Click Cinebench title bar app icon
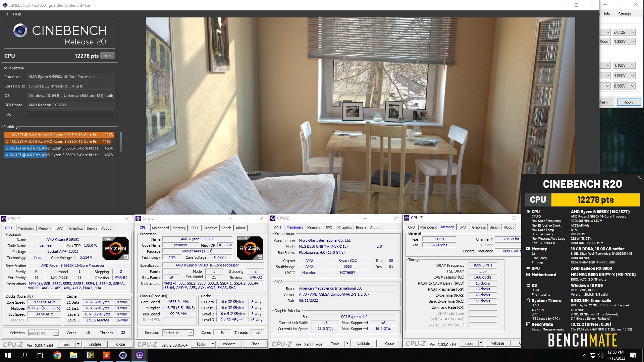The image size is (644, 362). click(5, 5)
